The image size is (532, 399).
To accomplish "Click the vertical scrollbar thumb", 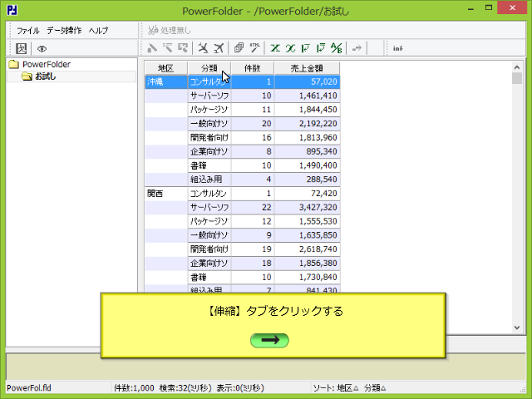I will pos(517,78).
